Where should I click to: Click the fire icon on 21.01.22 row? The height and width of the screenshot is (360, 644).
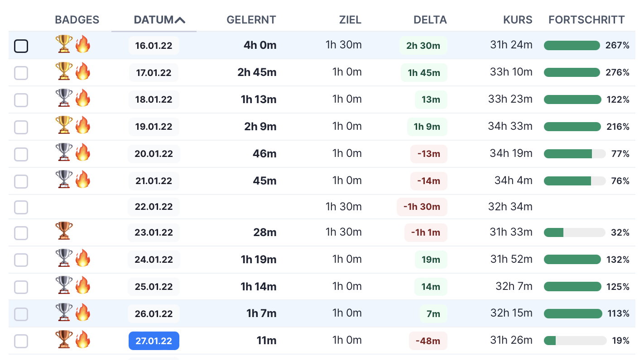tap(83, 180)
